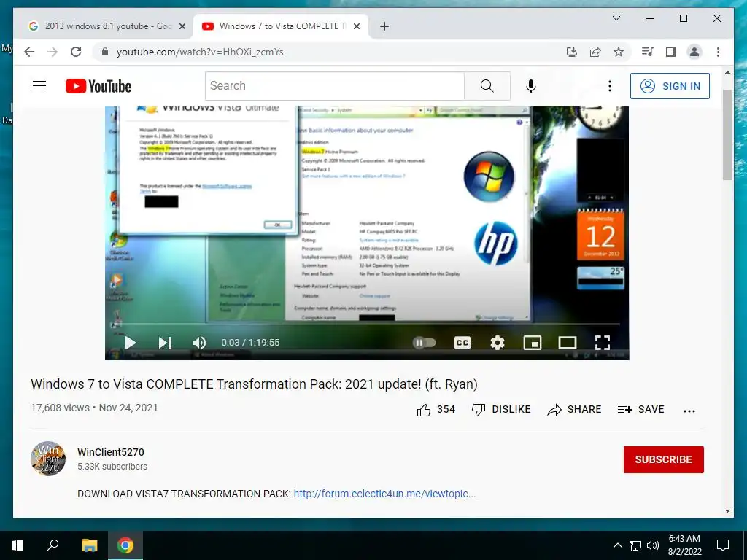
Task: Open video settings gear
Action: pos(498,343)
